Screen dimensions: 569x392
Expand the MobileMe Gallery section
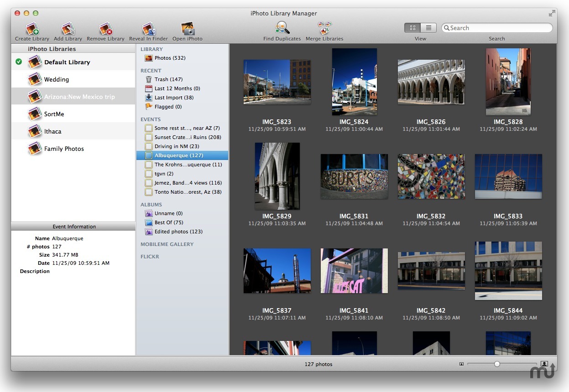pyautogui.click(x=167, y=244)
